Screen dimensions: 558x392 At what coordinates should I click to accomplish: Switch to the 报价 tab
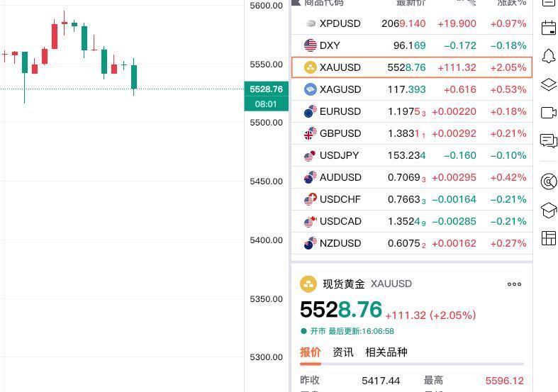311,352
